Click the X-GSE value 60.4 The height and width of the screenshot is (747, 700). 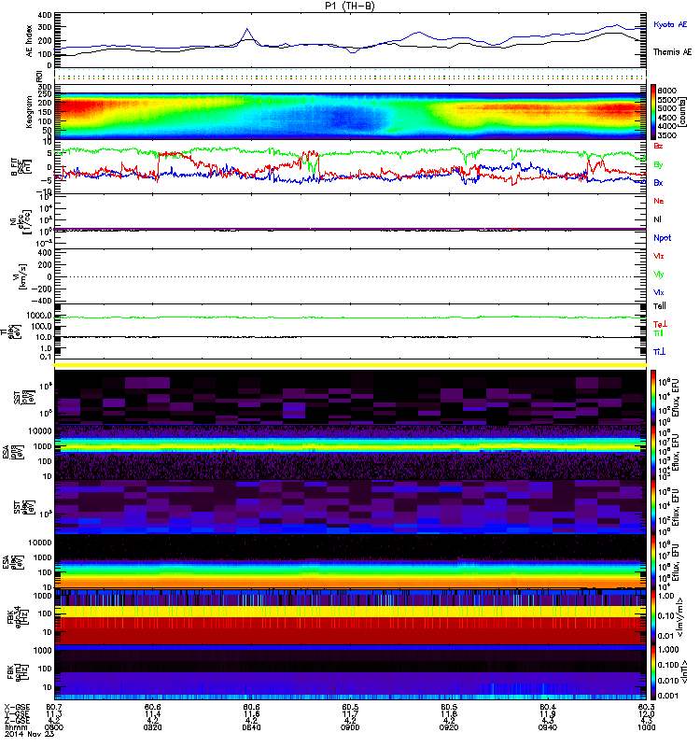(548, 707)
